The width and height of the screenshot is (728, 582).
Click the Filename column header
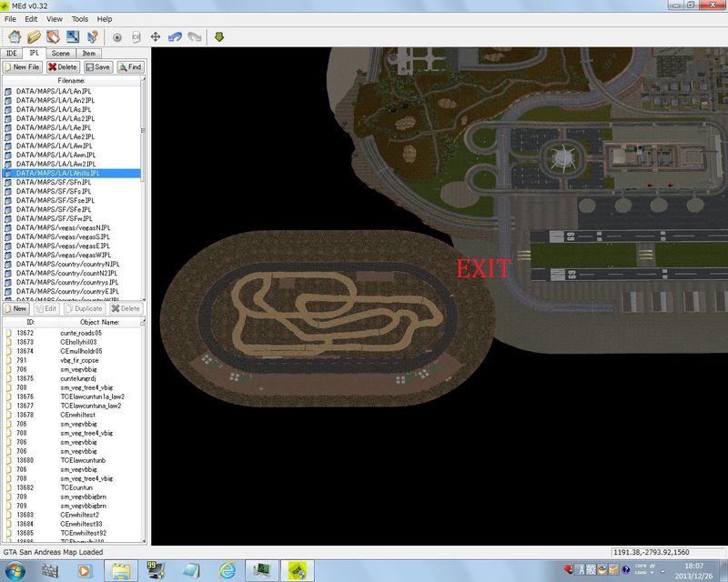[x=72, y=81]
